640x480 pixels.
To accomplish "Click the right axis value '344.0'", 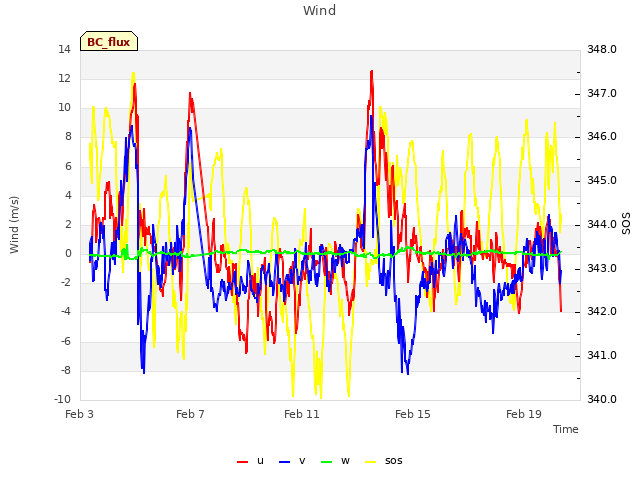I will [x=602, y=224].
